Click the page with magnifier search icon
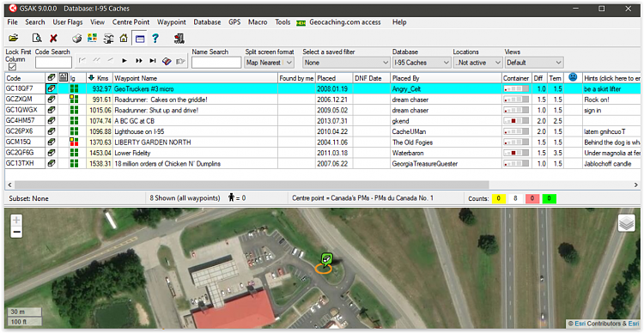The height and width of the screenshot is (333, 644). click(x=38, y=39)
